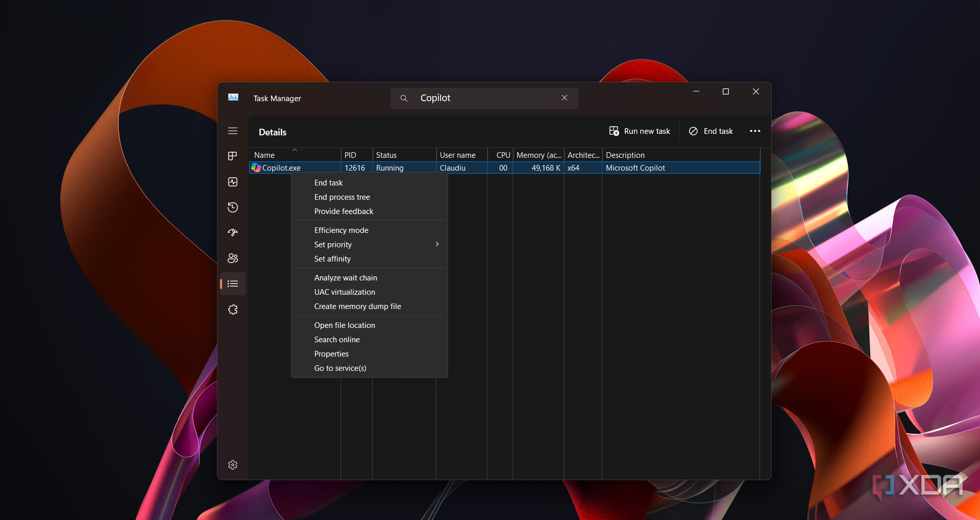
Task: Open the three-dots more options menu
Action: click(755, 131)
